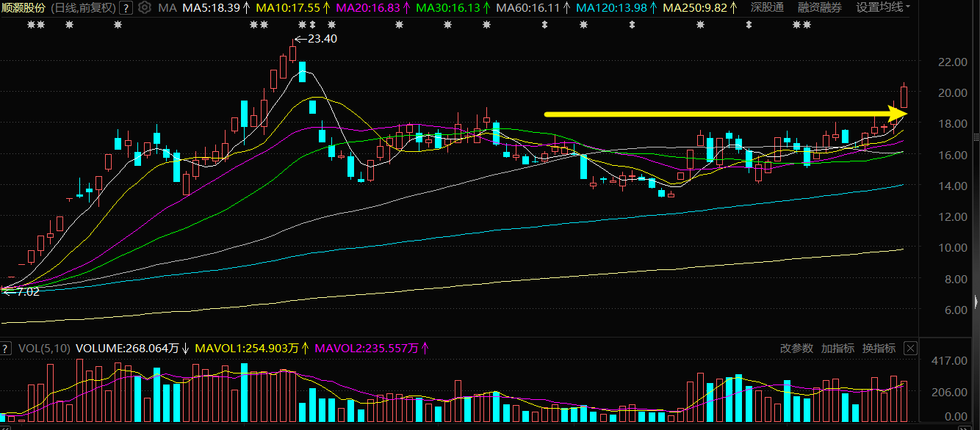The width and height of the screenshot is (980, 430).
Task: Close the VOL indicator panel with X
Action: 910,349
